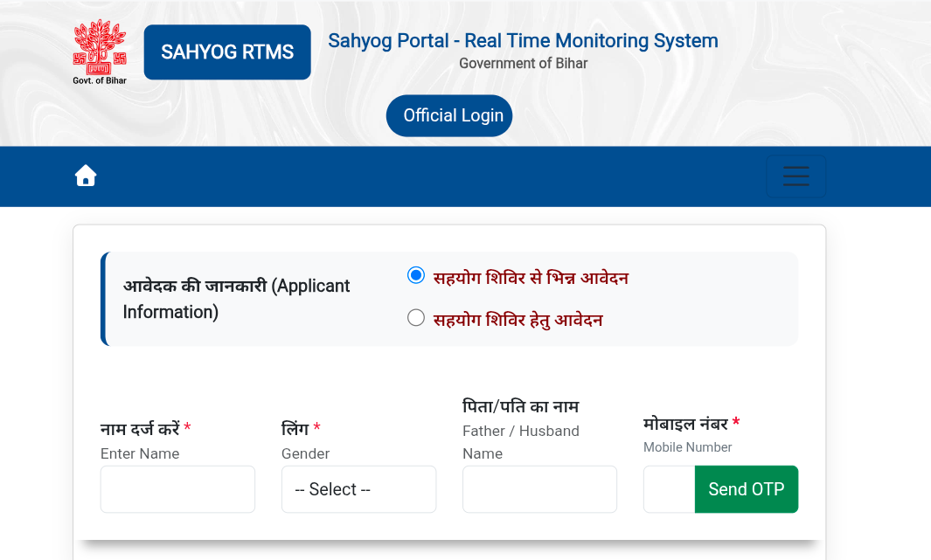Select 'सहयोग शिविर हेतु आवेदन' radio option
This screenshot has height=560, width=931.
pyautogui.click(x=415, y=318)
